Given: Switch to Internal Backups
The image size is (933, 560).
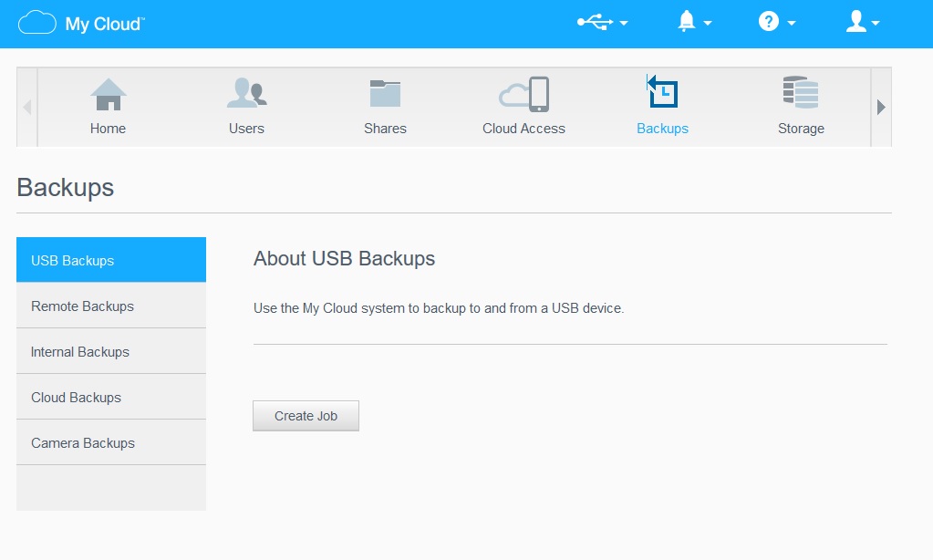Looking at the screenshot, I should pyautogui.click(x=111, y=352).
